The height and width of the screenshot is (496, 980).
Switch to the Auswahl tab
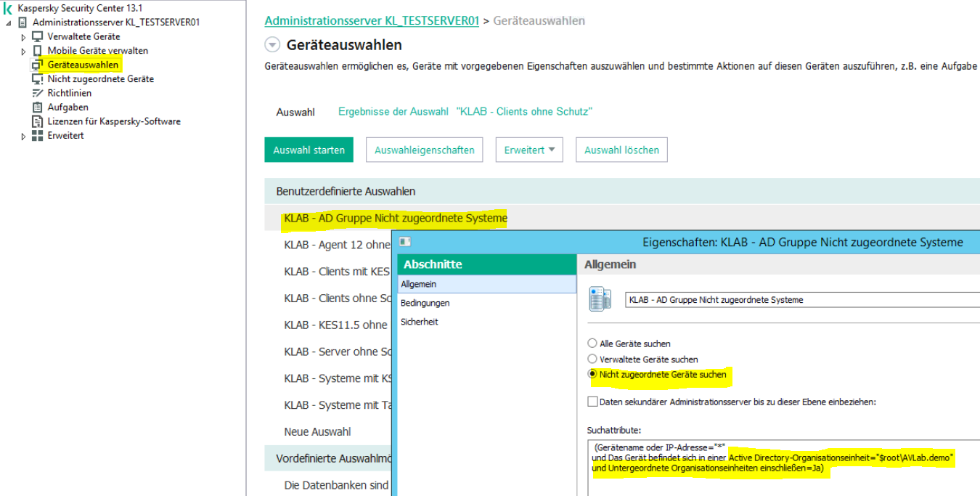point(295,112)
